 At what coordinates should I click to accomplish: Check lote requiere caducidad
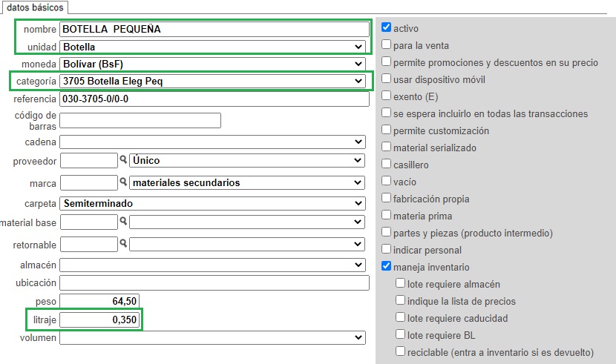(400, 317)
